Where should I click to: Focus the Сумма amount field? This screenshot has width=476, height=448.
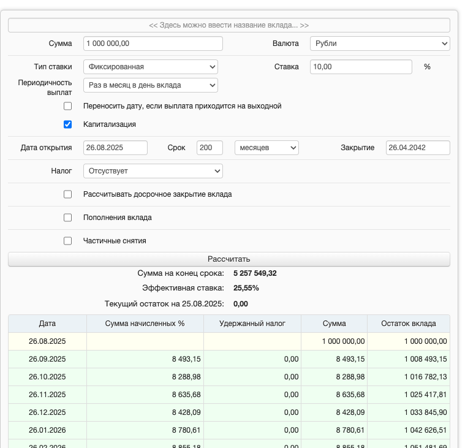[153, 44]
